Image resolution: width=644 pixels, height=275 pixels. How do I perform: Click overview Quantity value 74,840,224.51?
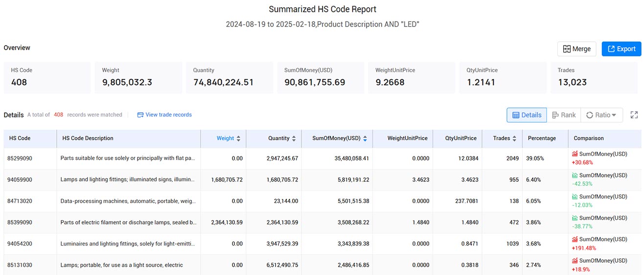click(x=223, y=82)
